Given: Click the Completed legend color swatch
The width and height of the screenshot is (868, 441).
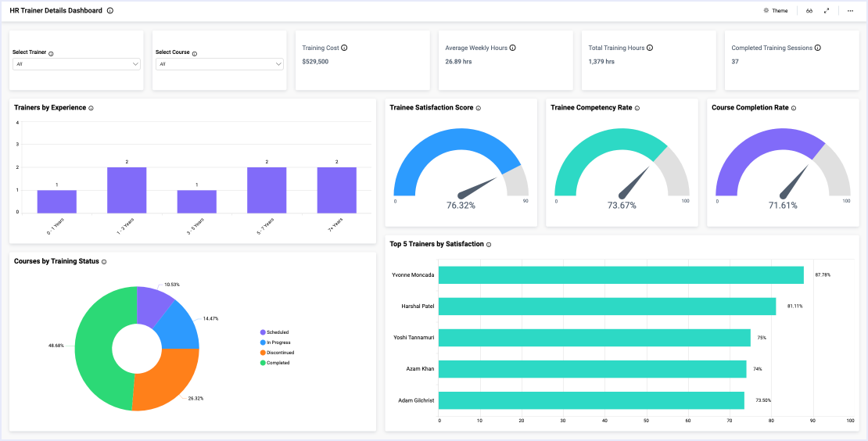Looking at the screenshot, I should [263, 363].
